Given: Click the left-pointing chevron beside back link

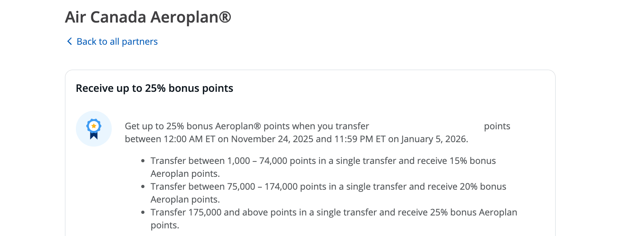Looking at the screenshot, I should pyautogui.click(x=69, y=41).
